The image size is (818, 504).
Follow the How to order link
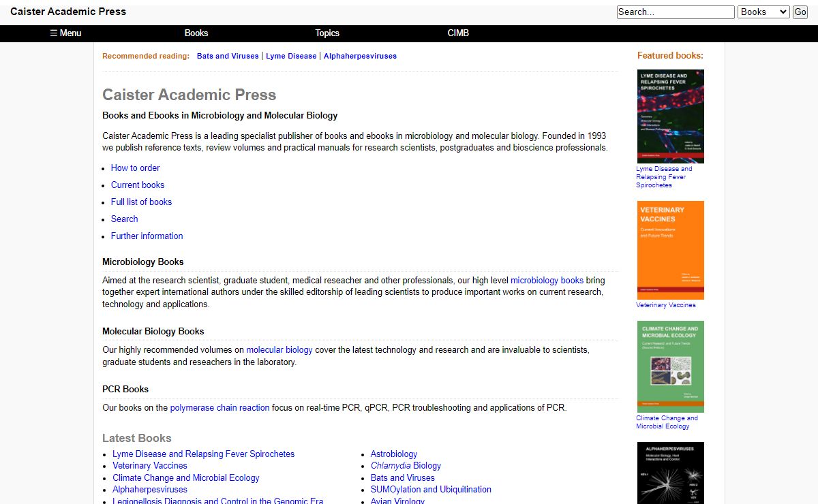[x=135, y=168]
